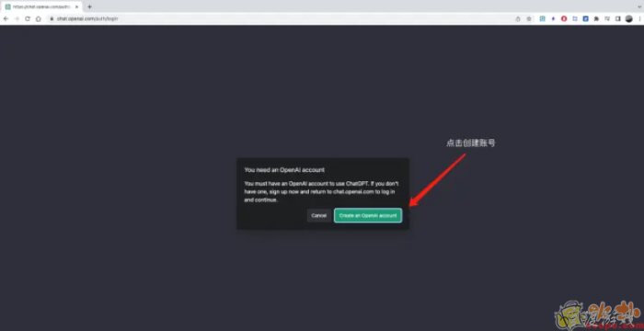This screenshot has width=644, height=331.
Task: Bookmark this page with the star
Action: pos(529,19)
